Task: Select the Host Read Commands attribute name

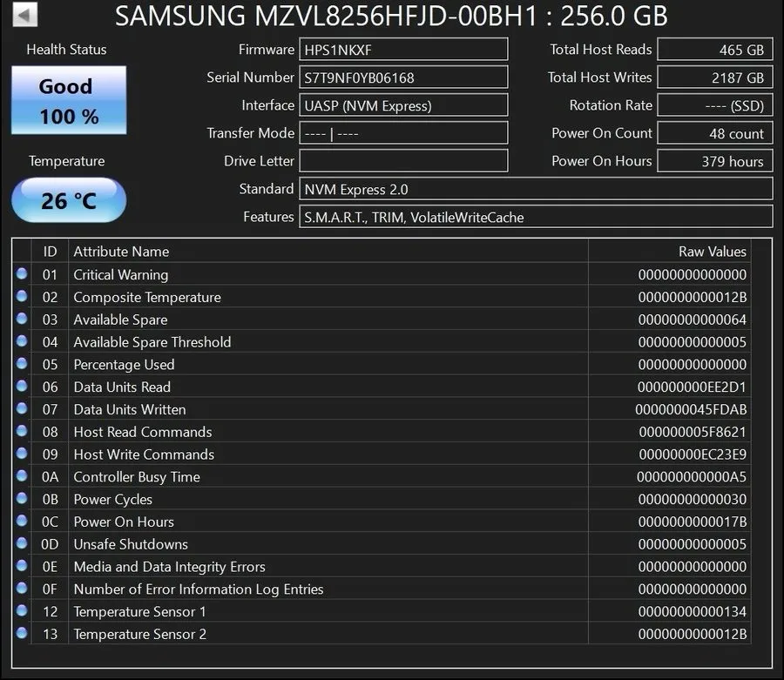Action: (x=143, y=432)
